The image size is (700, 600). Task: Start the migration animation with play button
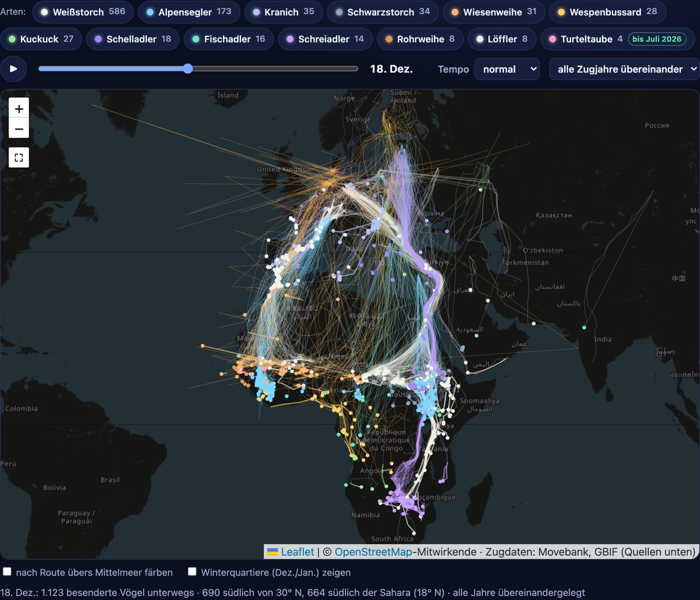14,69
